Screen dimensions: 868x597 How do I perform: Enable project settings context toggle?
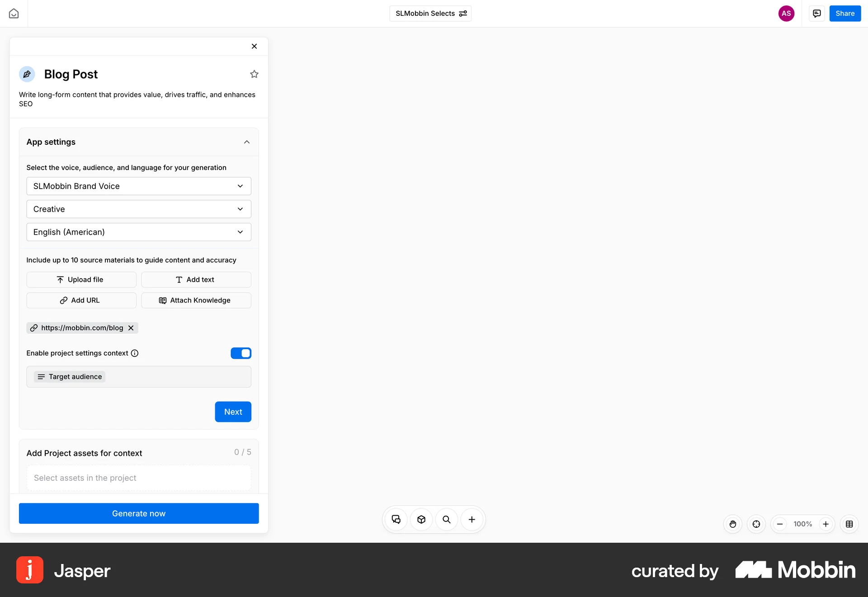[241, 353]
